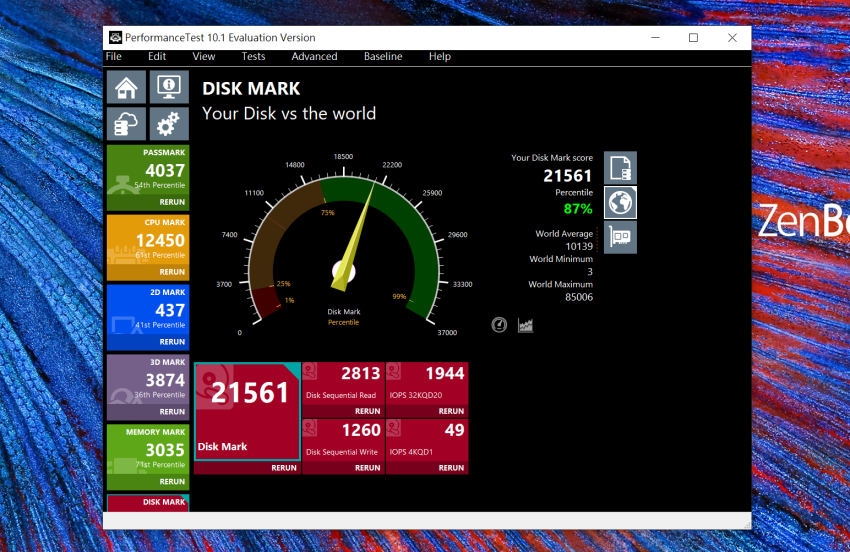Image resolution: width=850 pixels, height=552 pixels.
Task: Open the System Information monitor icon
Action: (169, 87)
